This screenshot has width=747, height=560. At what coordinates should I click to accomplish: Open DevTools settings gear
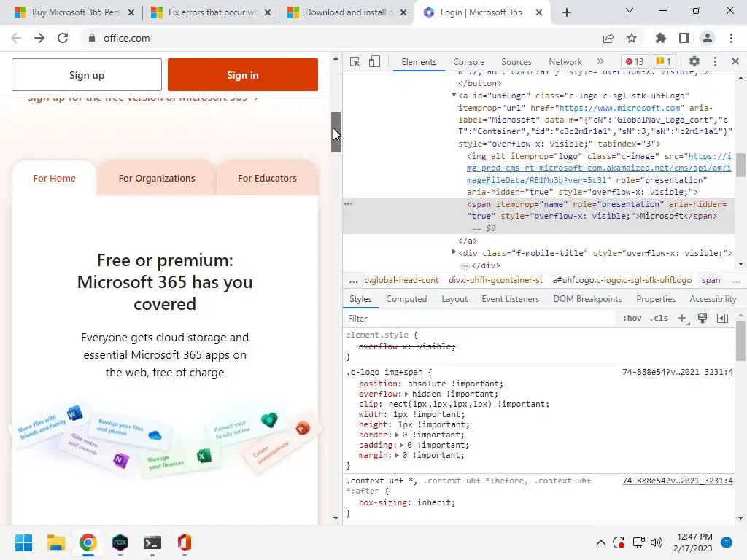(x=694, y=61)
